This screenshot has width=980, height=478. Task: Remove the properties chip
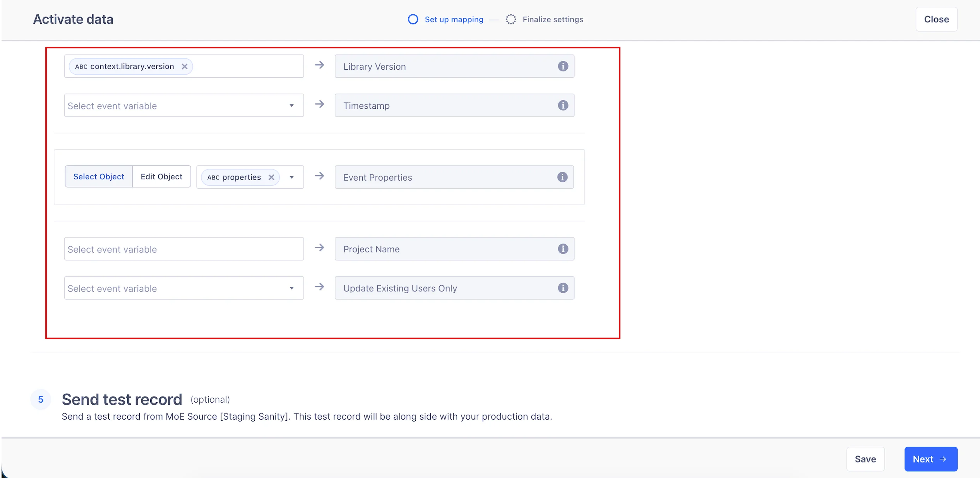point(271,177)
